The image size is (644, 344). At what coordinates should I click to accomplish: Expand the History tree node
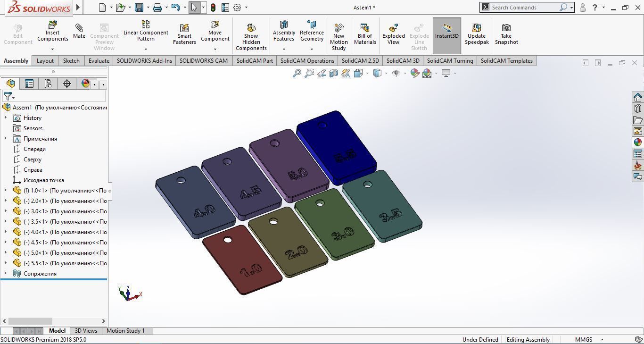point(6,118)
